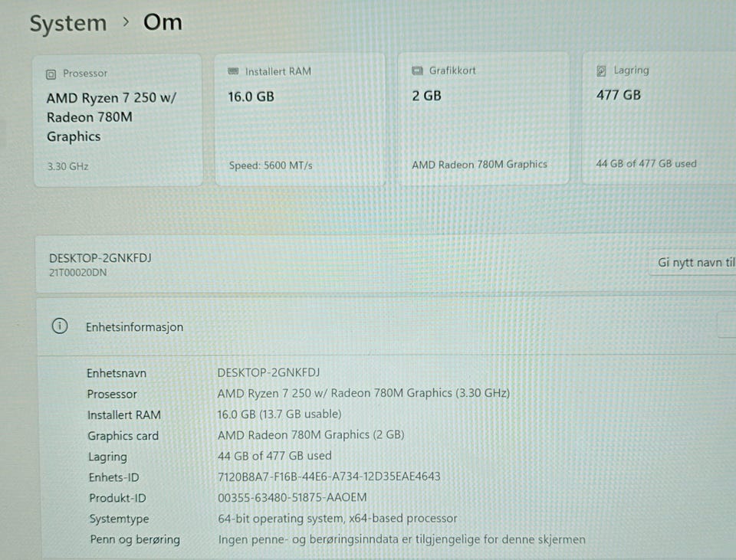This screenshot has width=736, height=560.
Task: Select the pen and touch value starting with "Ingen penne-"
Action: click(402, 539)
